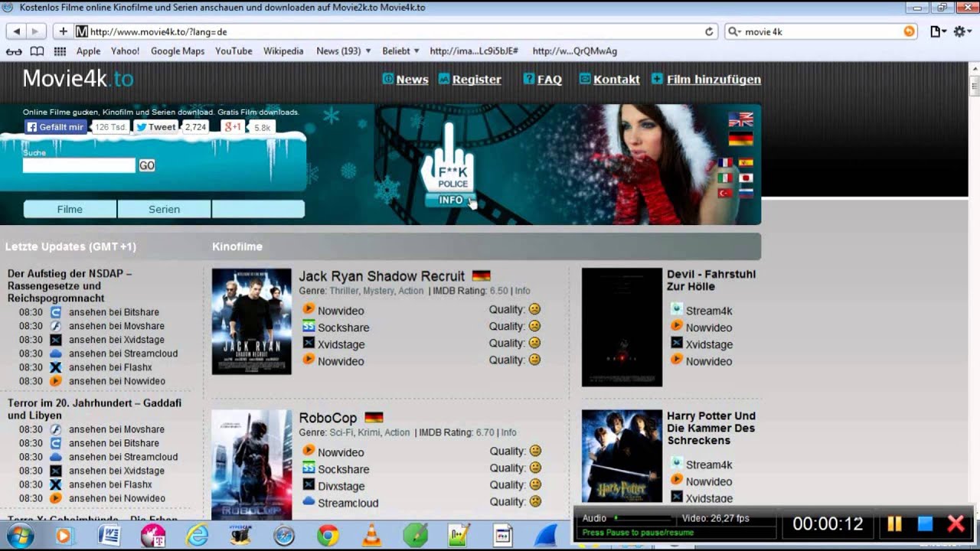Select the German flag in banner
980x551 pixels.
tap(740, 139)
